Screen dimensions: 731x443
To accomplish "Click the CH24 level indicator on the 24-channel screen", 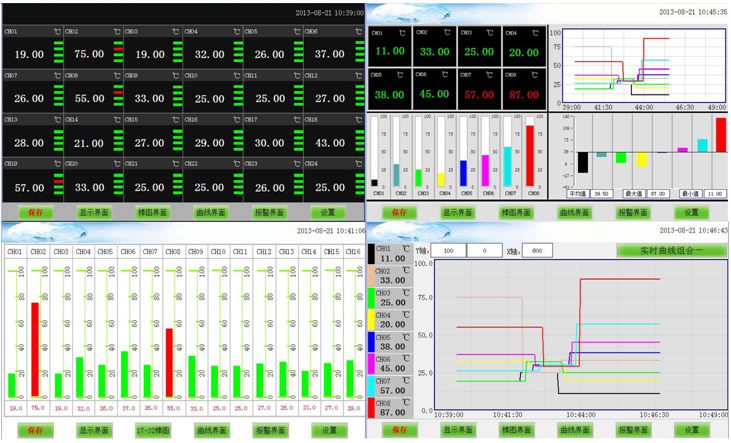I will click(x=360, y=185).
